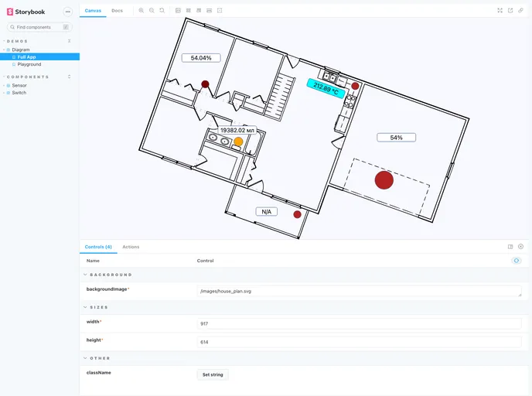The height and width of the screenshot is (396, 532).
Task: Collapse the COMPONENTS section header
Action: pyautogui.click(x=28, y=77)
